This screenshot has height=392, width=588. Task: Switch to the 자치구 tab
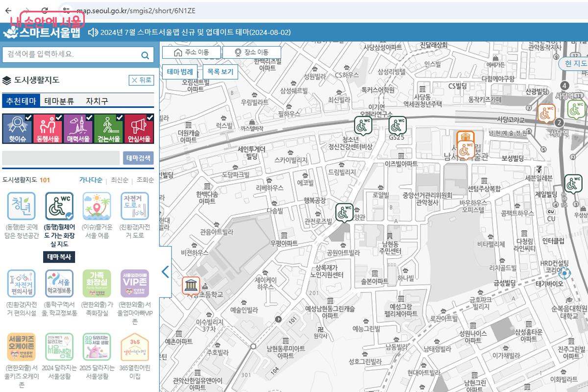[x=97, y=101]
